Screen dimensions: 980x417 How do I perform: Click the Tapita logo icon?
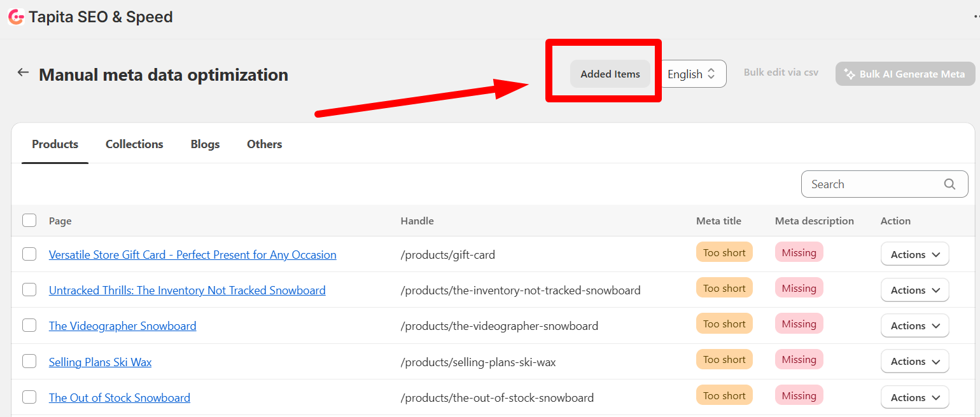pyautogui.click(x=16, y=17)
